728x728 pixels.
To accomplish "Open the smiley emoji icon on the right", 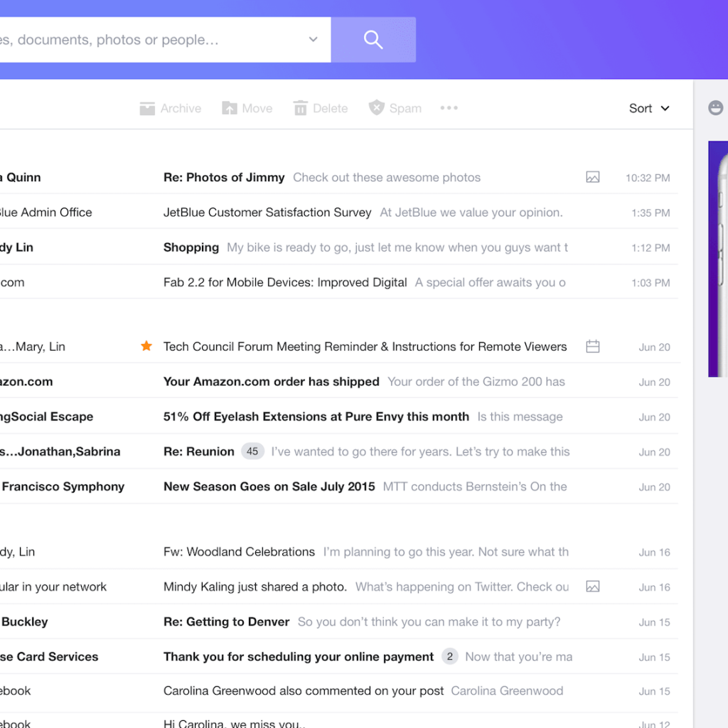I will [x=715, y=107].
